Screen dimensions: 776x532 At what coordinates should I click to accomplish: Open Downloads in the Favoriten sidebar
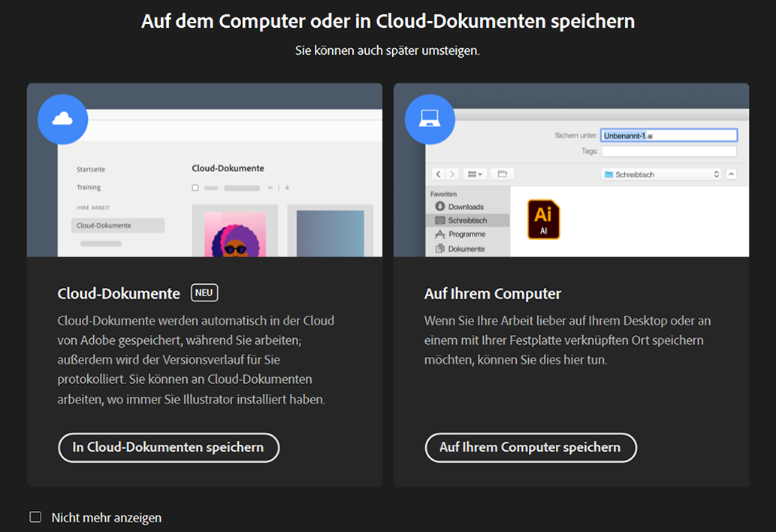point(467,206)
